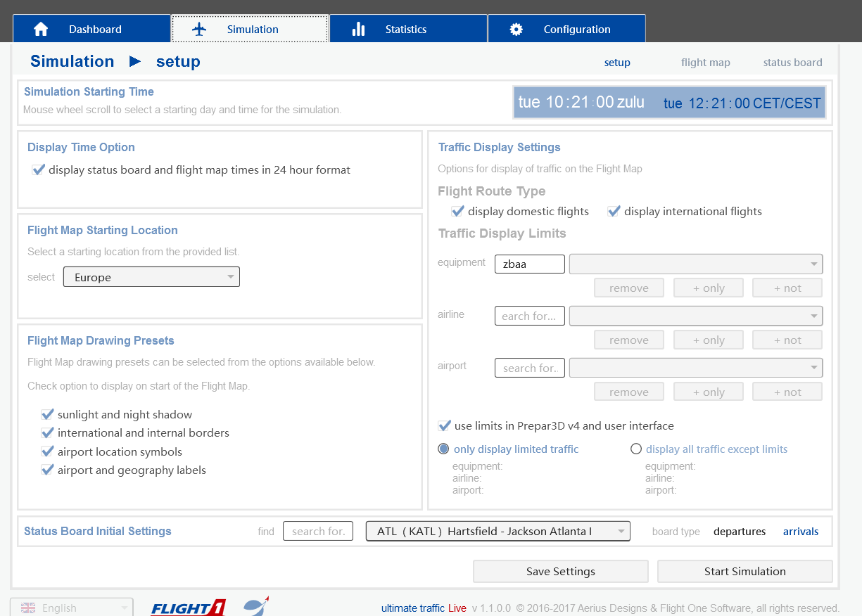Select arrivals board type

[801, 532]
